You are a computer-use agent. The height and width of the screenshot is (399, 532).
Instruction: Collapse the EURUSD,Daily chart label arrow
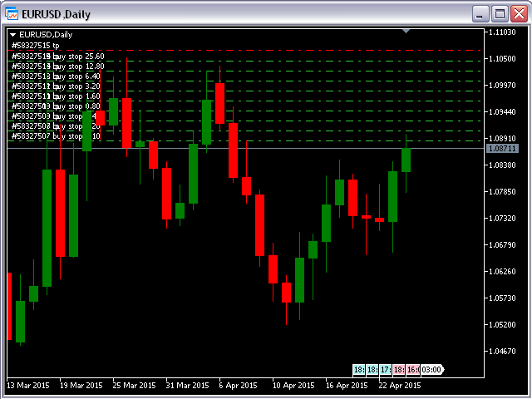13,34
